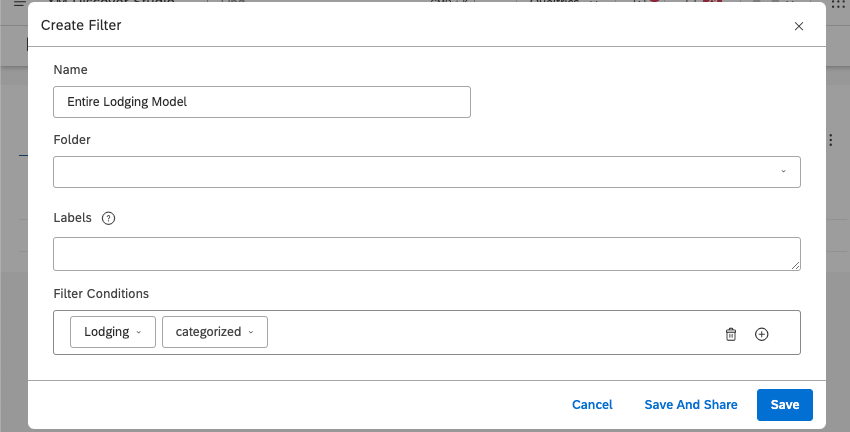Click the Labels field label text
850x432 pixels.
pos(72,218)
